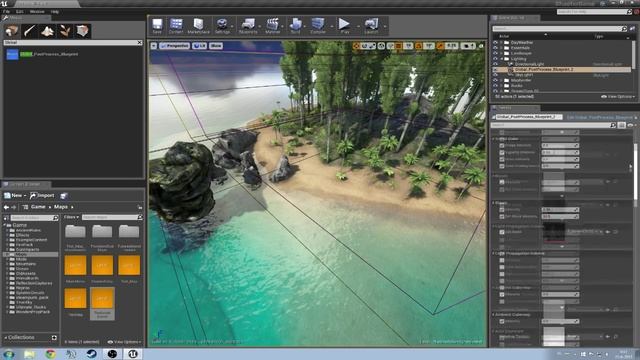Collapse the Collections section
This screenshot has height=360, width=640.
coord(5,338)
